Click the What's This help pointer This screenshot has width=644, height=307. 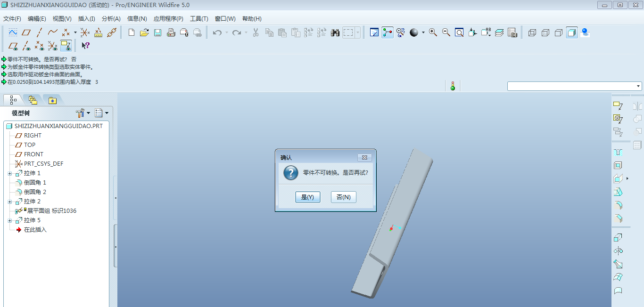point(85,46)
